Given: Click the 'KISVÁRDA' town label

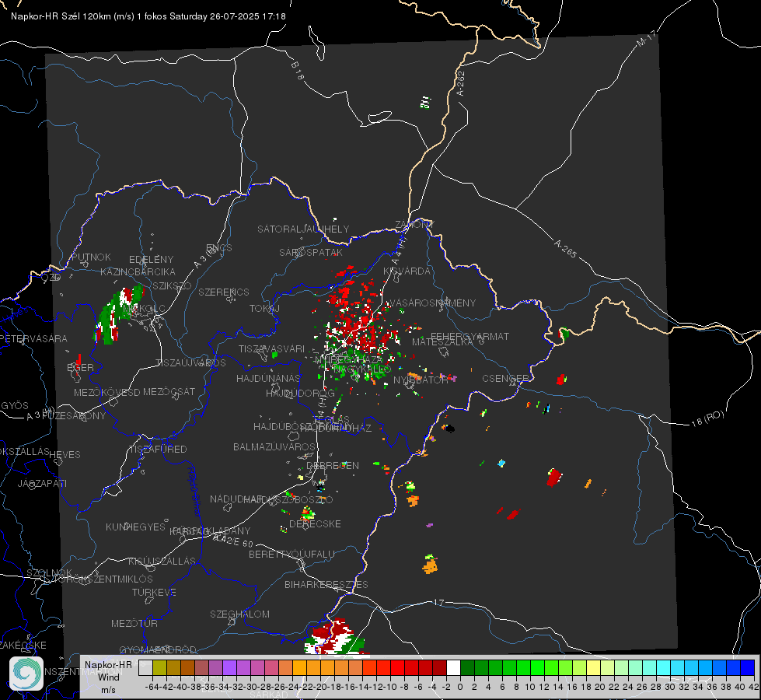Looking at the screenshot, I should [407, 271].
